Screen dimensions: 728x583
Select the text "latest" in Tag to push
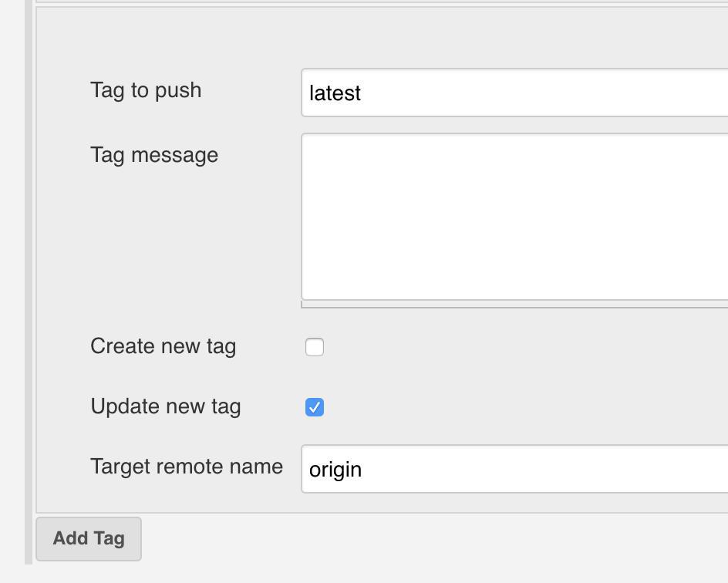[335, 93]
